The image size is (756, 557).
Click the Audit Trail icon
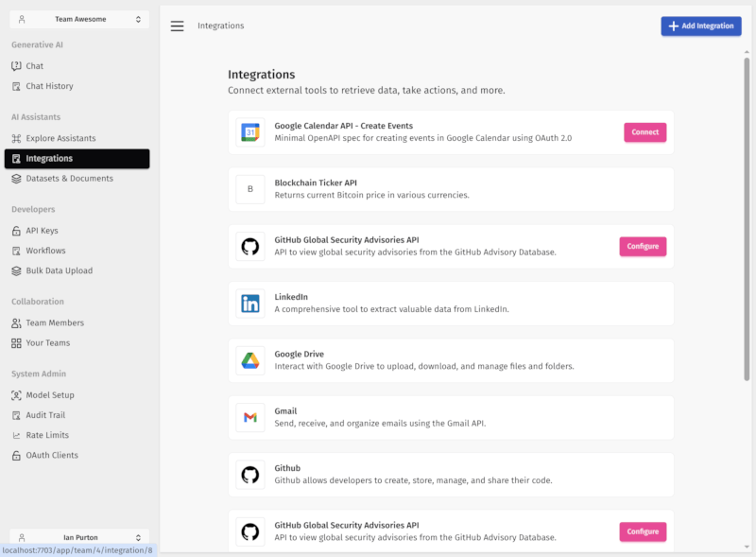(16, 415)
